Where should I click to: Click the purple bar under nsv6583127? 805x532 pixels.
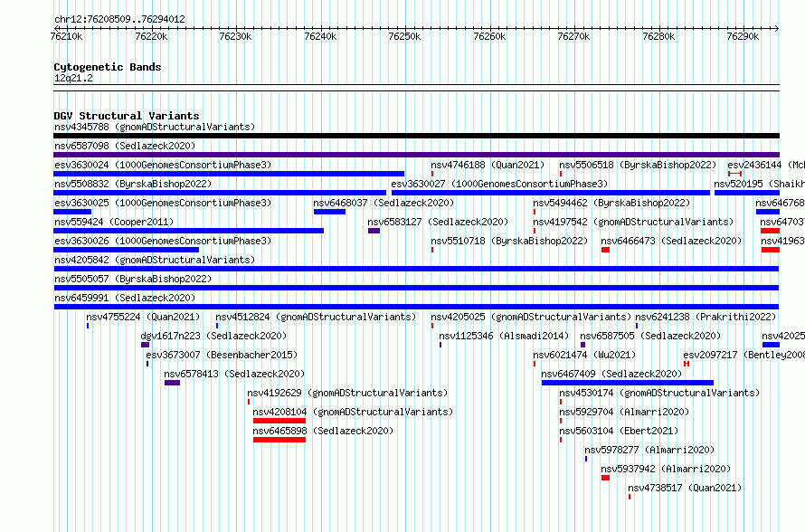coord(374,231)
